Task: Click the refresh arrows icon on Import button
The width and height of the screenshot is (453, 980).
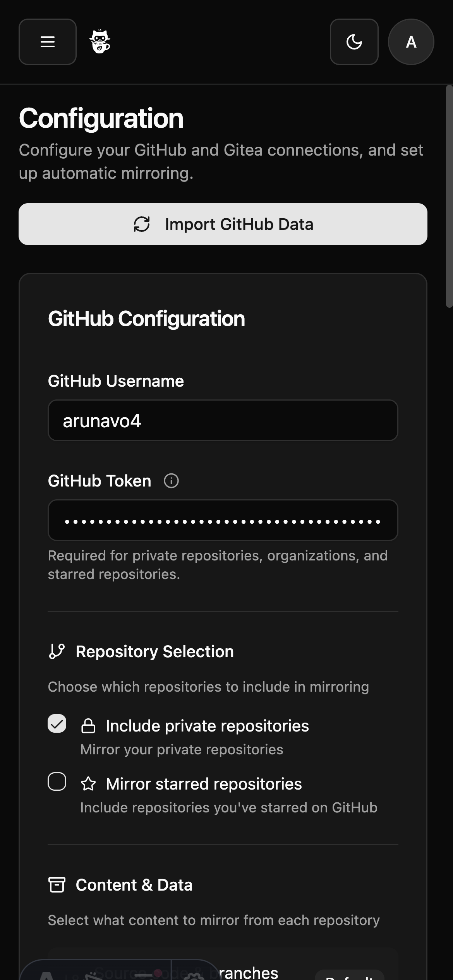Action: tap(142, 224)
